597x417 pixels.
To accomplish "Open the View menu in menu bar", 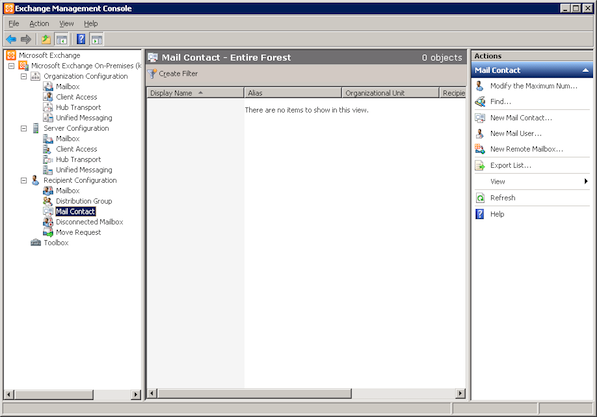I will 67,24.
